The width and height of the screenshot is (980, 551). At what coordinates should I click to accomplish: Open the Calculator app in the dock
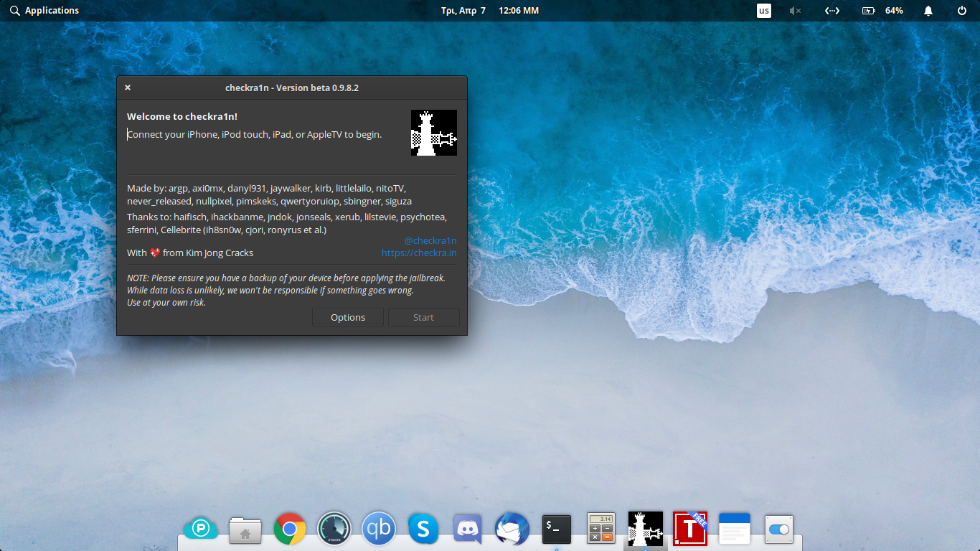click(x=600, y=529)
